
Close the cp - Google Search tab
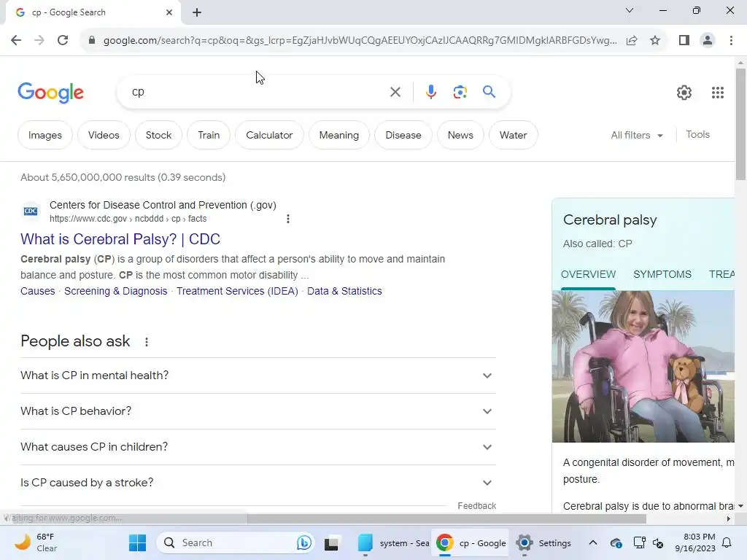tap(169, 12)
